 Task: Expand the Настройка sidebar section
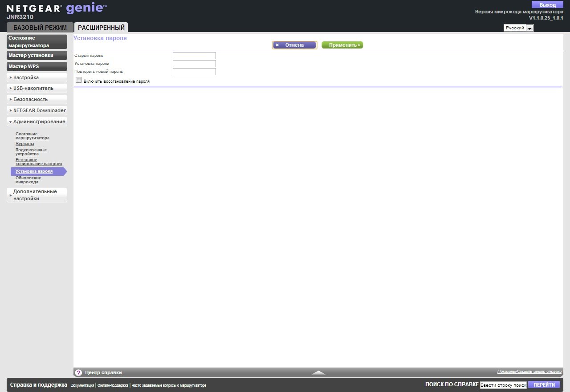pos(37,77)
